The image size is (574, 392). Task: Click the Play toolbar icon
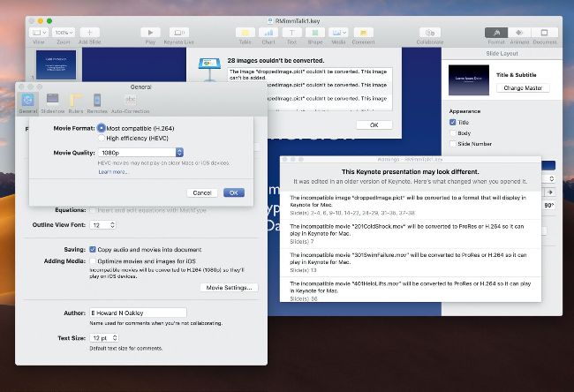click(x=150, y=32)
